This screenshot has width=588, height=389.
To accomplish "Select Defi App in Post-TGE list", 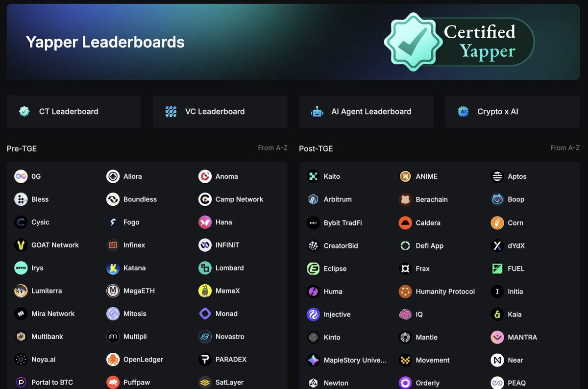I will click(421, 246).
